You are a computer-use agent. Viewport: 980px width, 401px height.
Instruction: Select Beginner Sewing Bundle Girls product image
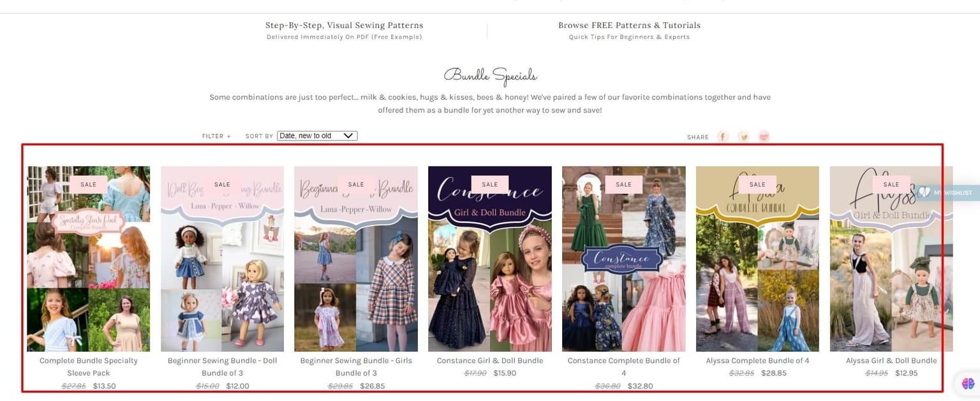click(356, 259)
